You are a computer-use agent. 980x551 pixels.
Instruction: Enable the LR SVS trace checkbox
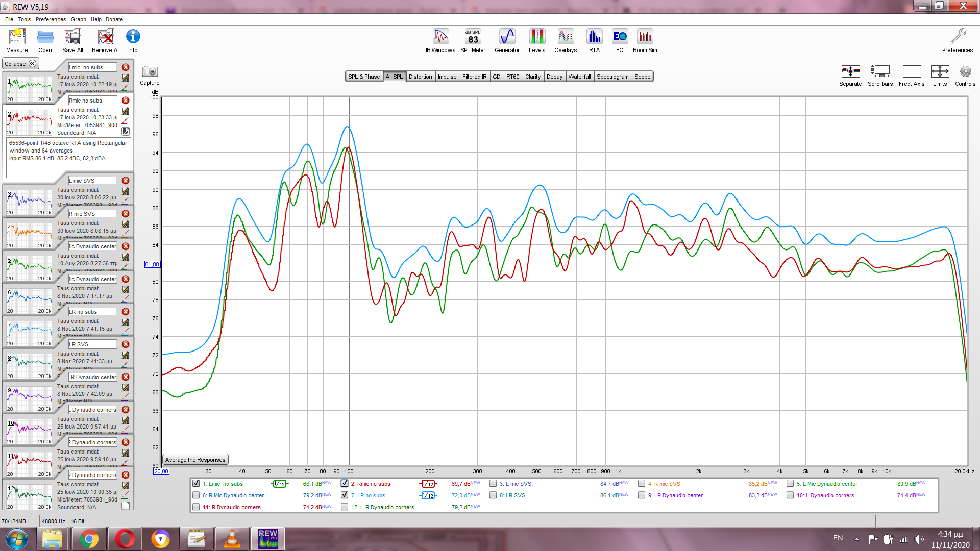coord(493,495)
